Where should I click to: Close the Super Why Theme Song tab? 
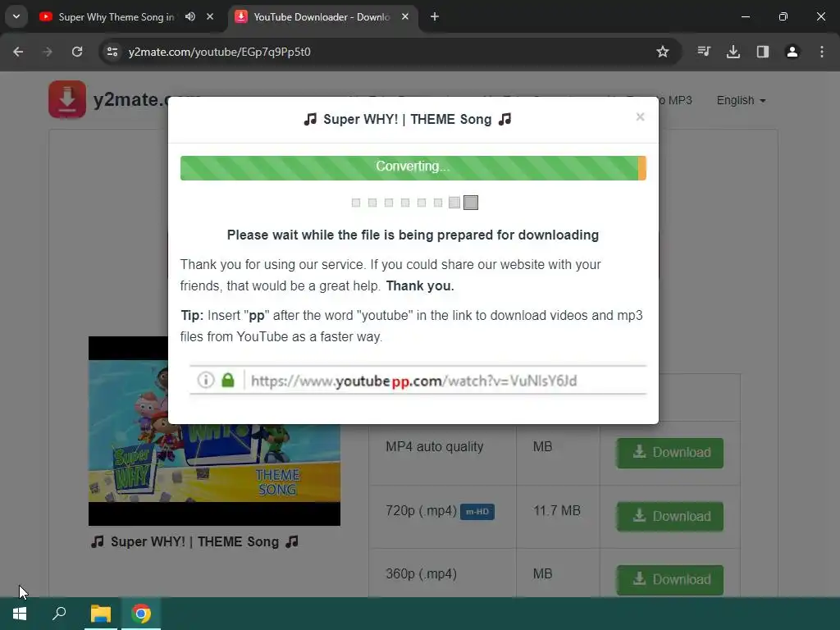(210, 16)
